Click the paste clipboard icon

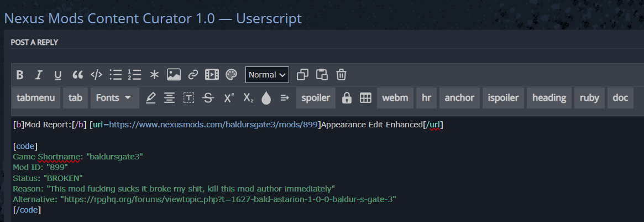click(322, 74)
